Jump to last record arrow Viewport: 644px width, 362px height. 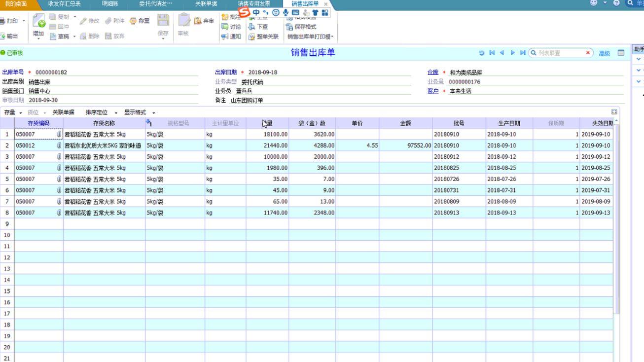coord(523,53)
